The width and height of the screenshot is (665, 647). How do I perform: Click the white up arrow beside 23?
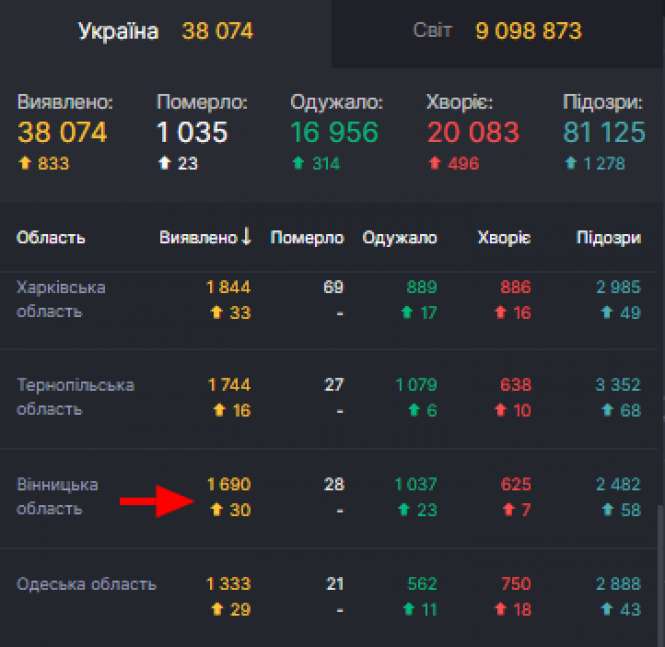pyautogui.click(x=165, y=164)
